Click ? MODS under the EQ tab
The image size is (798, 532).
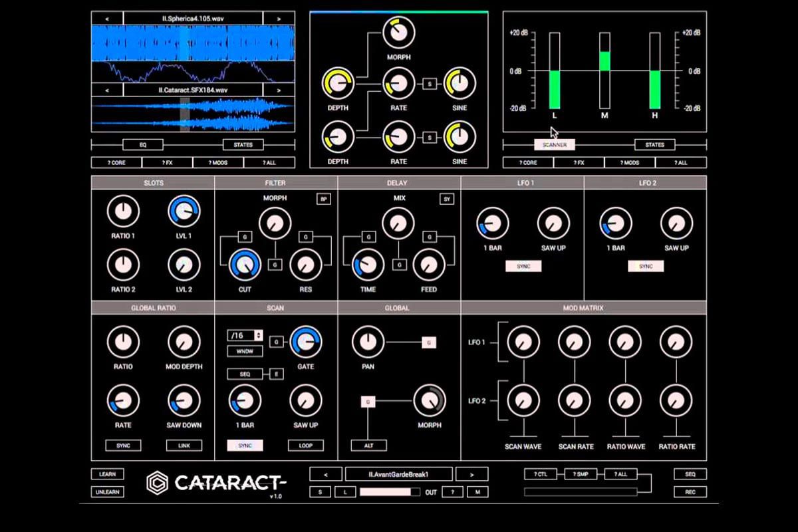point(218,162)
